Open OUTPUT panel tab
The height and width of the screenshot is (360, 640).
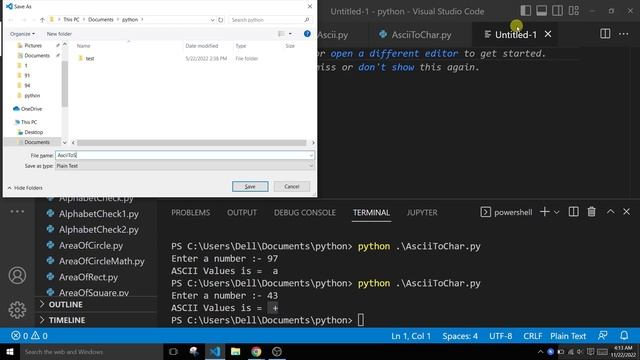(x=242, y=213)
